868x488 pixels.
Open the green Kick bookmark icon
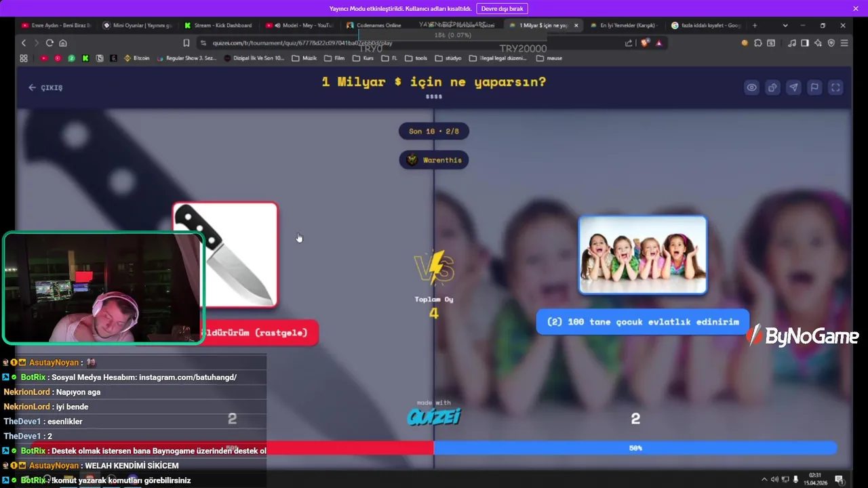tap(85, 58)
